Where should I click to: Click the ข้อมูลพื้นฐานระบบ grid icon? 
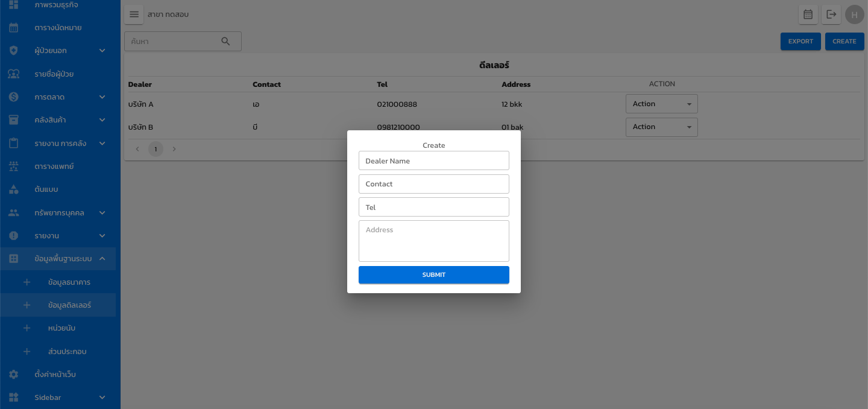pos(13,259)
